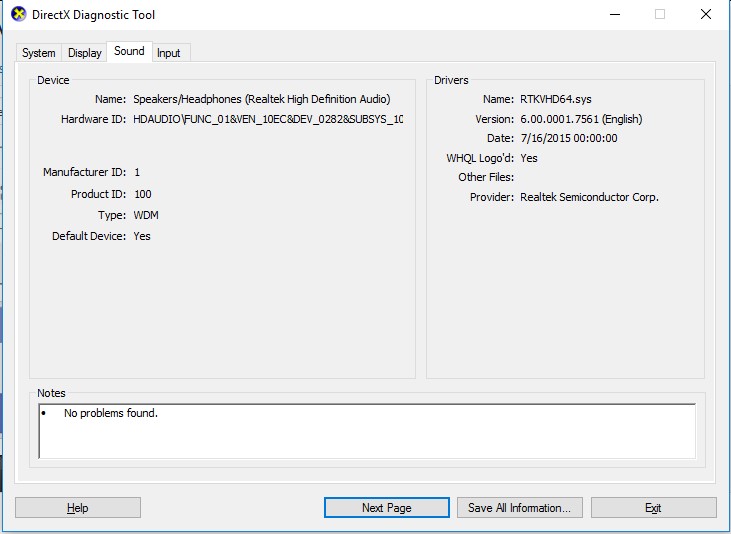Click driver date 7/16/2015 00:00:00
731x534 pixels.
[x=569, y=139]
